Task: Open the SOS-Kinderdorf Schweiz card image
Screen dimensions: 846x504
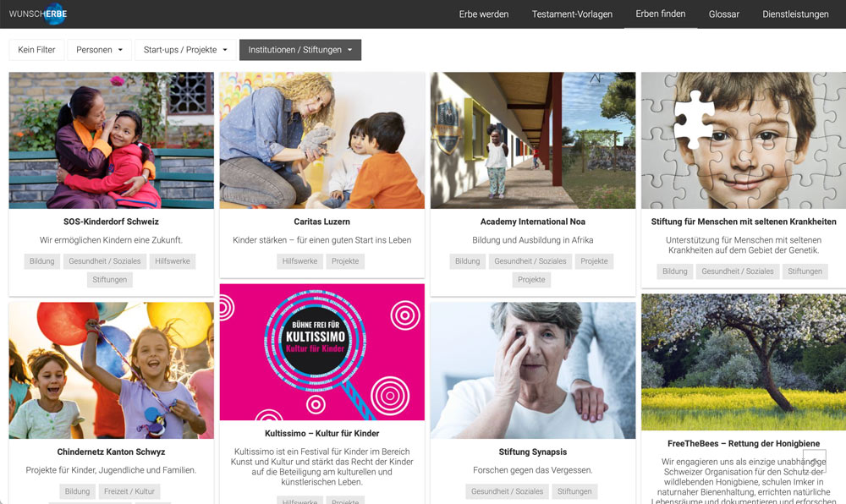Action: 112,140
